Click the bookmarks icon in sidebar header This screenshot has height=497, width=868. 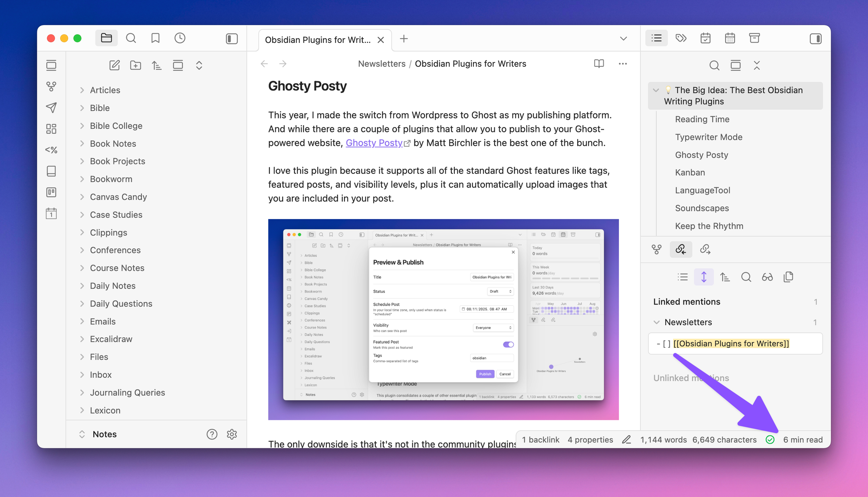[155, 38]
